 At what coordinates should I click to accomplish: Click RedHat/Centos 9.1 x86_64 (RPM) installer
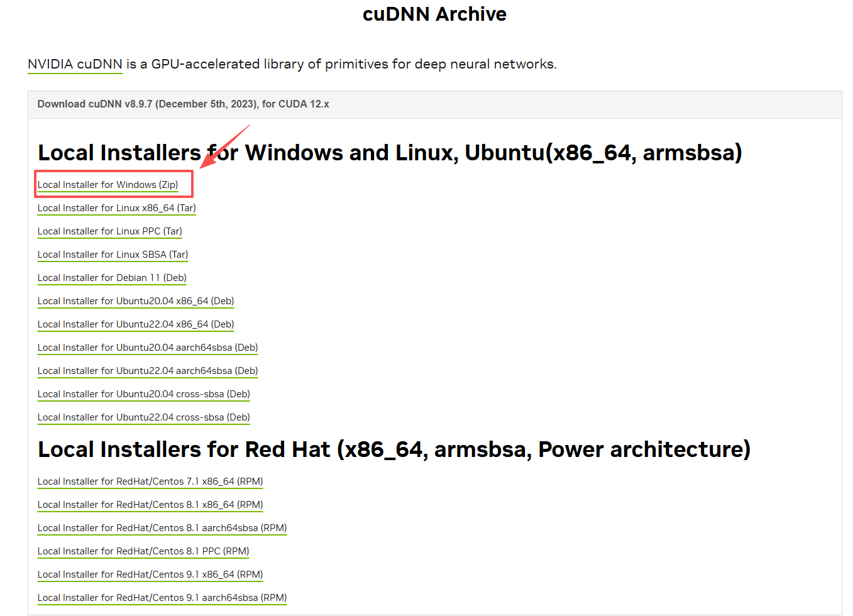click(150, 575)
